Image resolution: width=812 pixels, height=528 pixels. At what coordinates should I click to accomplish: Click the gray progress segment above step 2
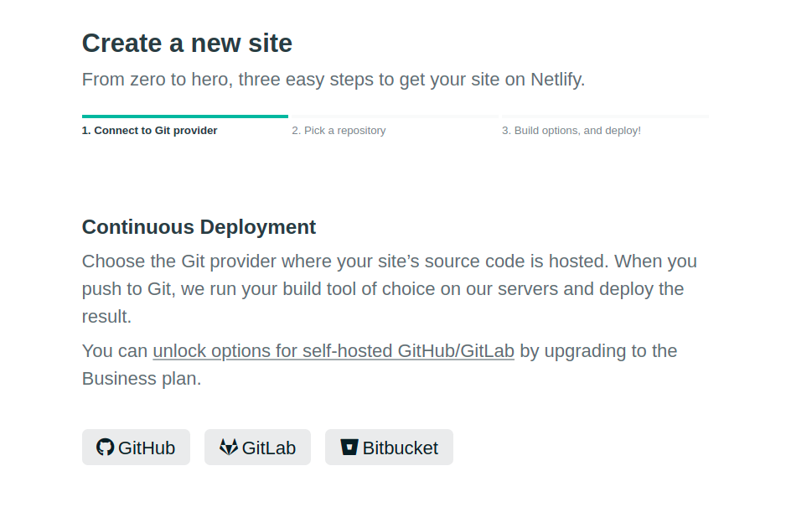point(394,116)
